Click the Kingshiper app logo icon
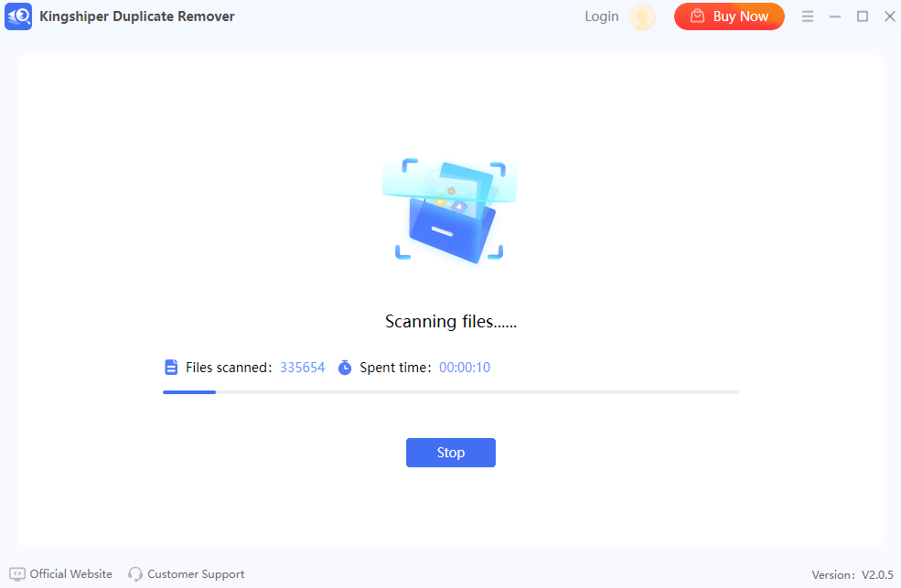 (18, 16)
